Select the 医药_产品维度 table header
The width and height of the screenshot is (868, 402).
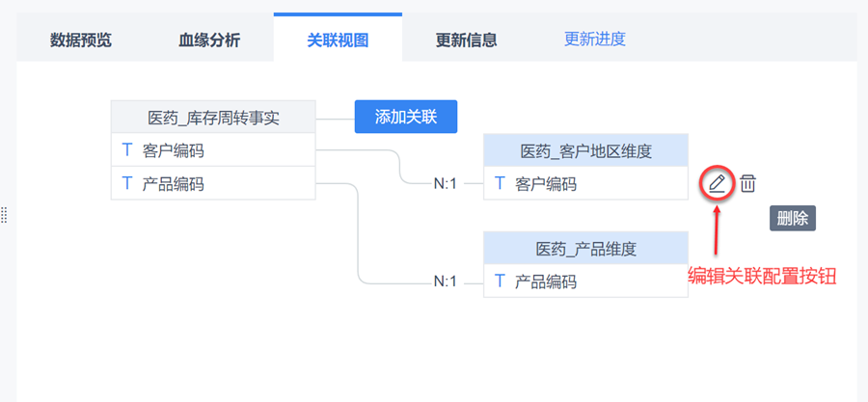585,249
